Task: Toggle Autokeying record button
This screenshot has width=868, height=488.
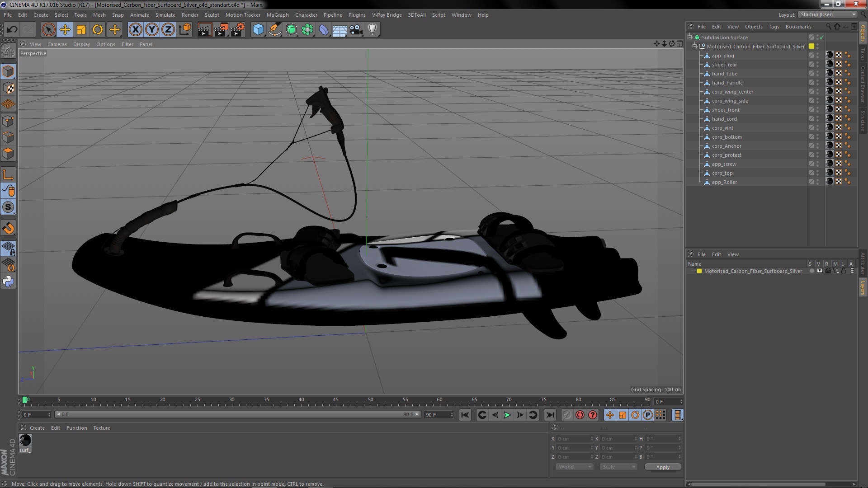Action: point(580,415)
